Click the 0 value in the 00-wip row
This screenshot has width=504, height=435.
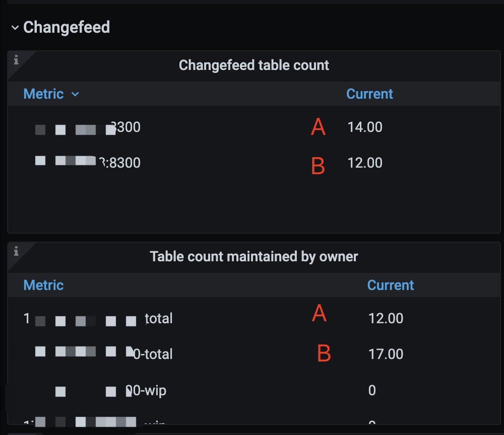point(372,391)
